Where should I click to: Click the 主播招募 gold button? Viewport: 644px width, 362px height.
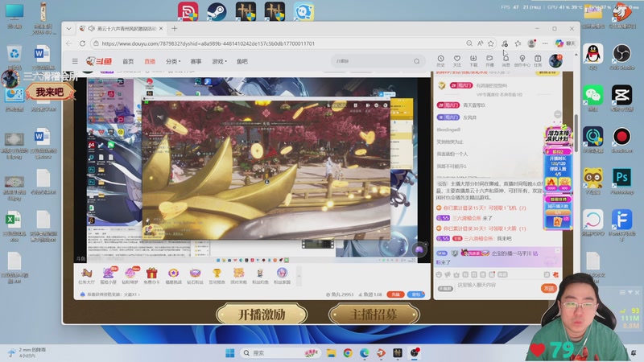click(374, 315)
